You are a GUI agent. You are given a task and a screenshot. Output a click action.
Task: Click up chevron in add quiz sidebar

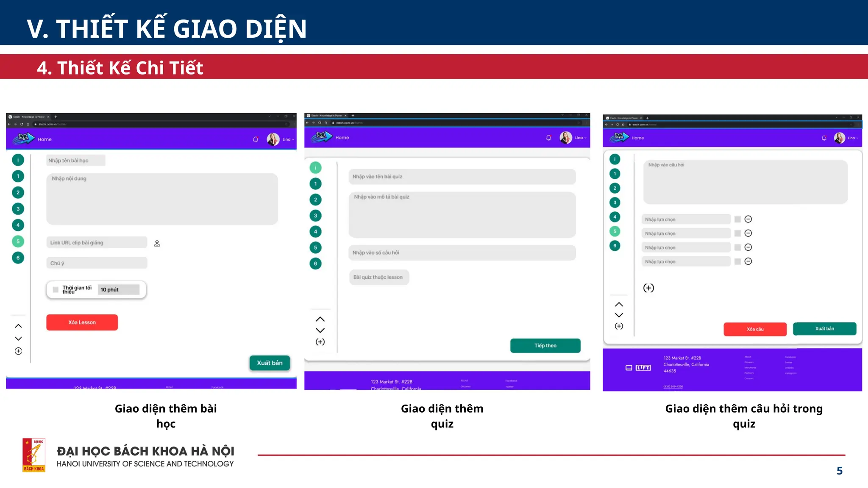pos(320,319)
